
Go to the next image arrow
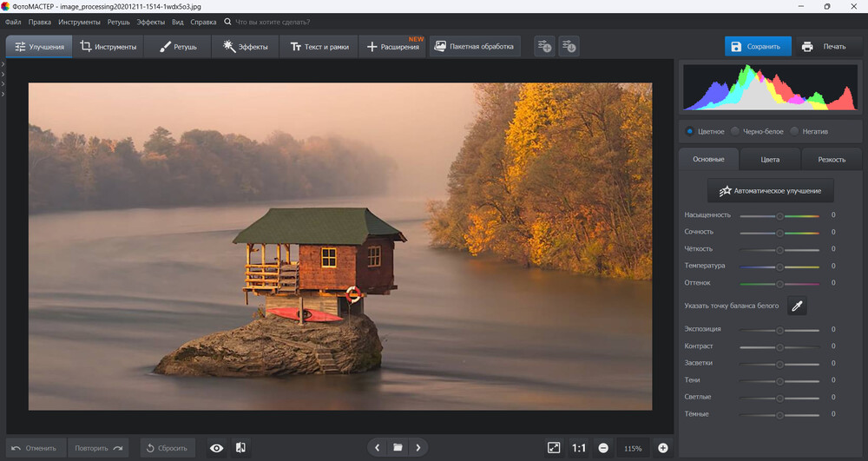coord(418,448)
